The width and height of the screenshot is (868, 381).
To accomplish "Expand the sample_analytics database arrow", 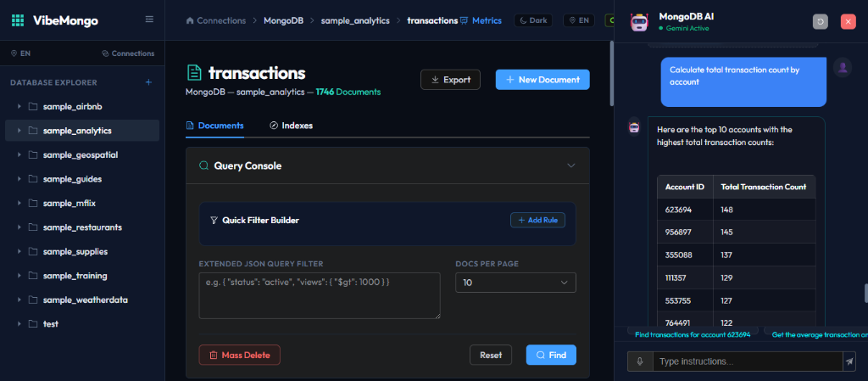I will tap(19, 131).
